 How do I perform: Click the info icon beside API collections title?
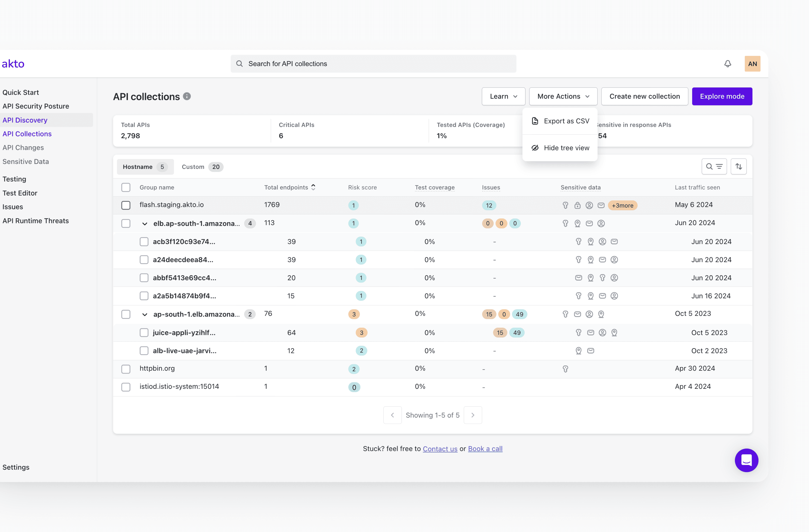[x=187, y=96]
